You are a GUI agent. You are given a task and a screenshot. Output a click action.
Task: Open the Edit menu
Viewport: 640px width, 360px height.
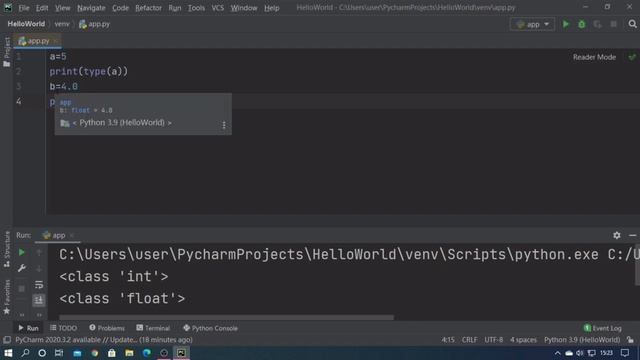click(42, 8)
